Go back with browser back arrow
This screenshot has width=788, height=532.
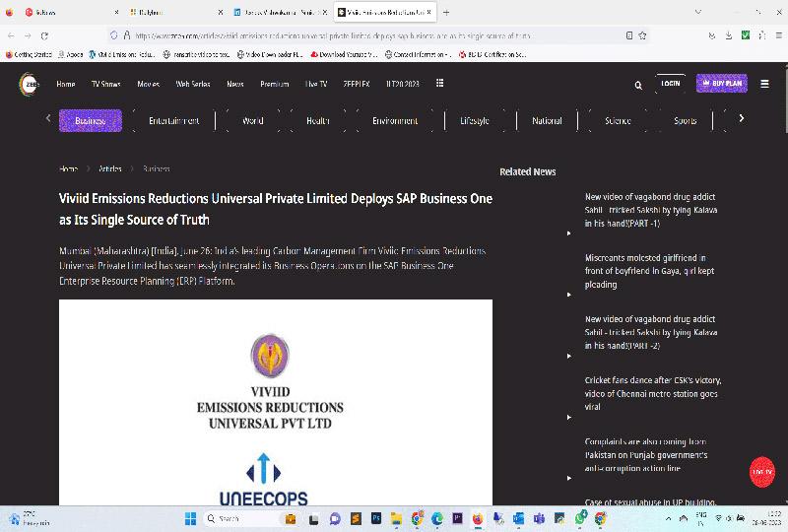click(x=11, y=35)
